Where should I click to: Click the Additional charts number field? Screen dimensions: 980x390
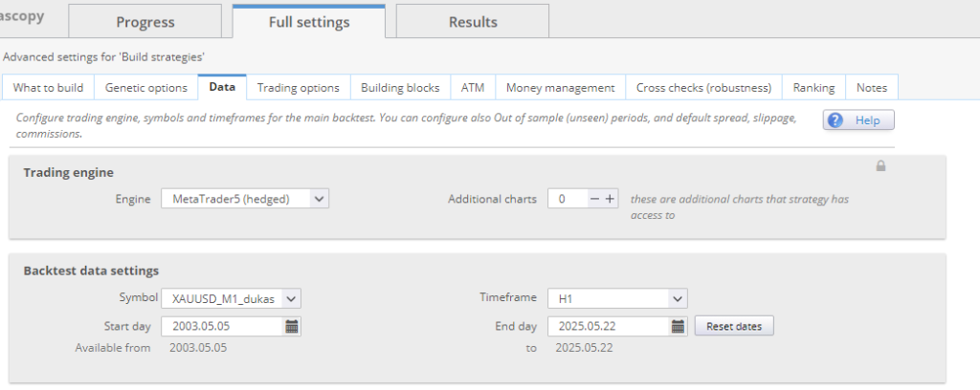tap(567, 199)
